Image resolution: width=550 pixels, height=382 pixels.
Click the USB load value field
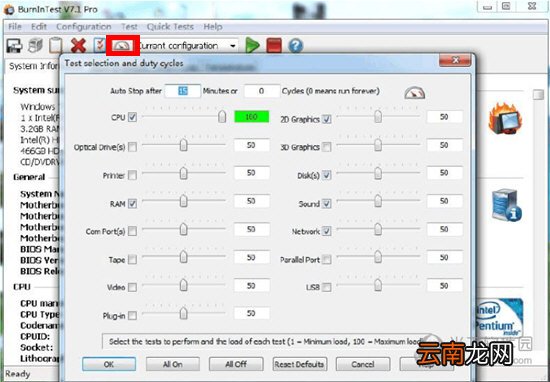click(444, 286)
